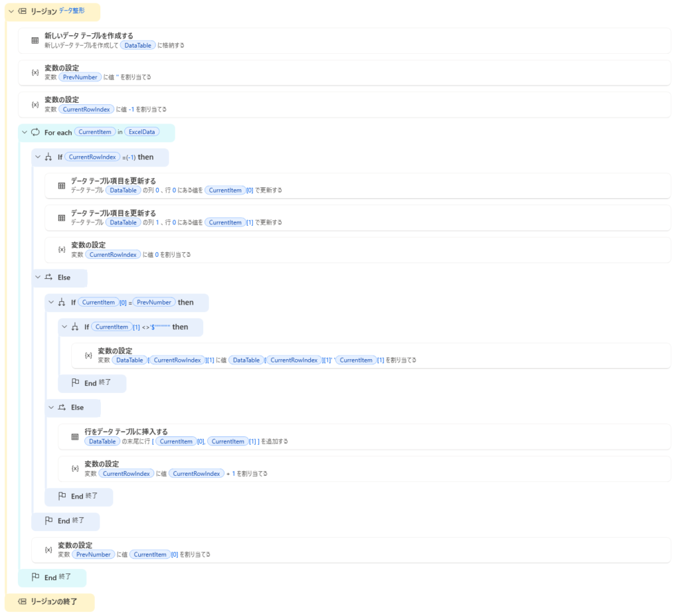The height and width of the screenshot is (616, 680).
Task: Collapse the innermost If CurrentItem[1] condition
Action: point(64,327)
